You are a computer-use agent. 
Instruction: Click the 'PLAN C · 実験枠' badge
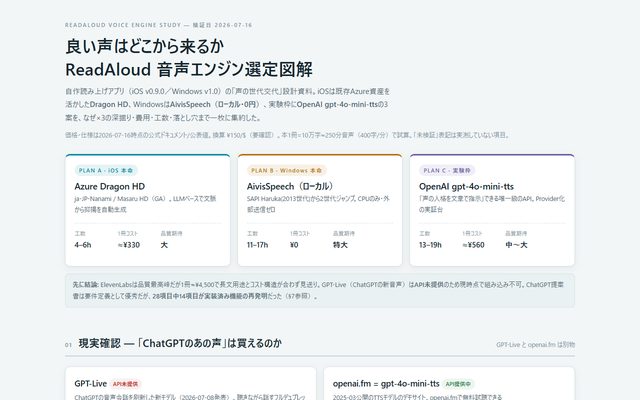447,171
